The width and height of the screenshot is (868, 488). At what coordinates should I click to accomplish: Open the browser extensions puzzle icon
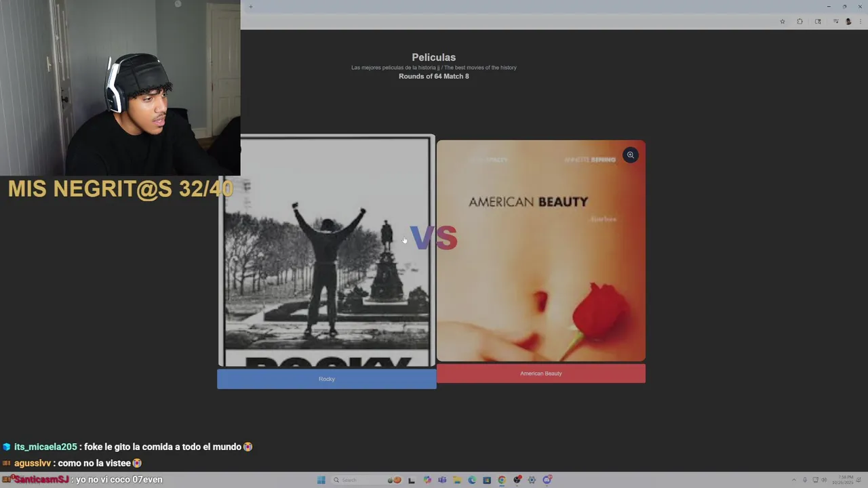point(800,22)
